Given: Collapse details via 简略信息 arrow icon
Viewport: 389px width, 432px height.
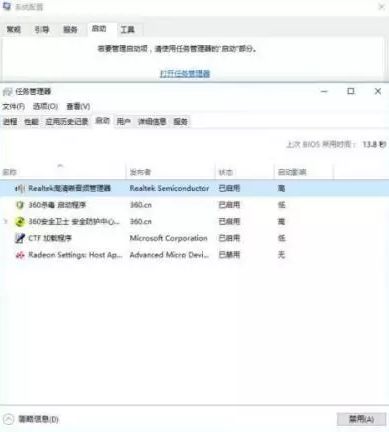Looking at the screenshot, I should click(x=9, y=419).
